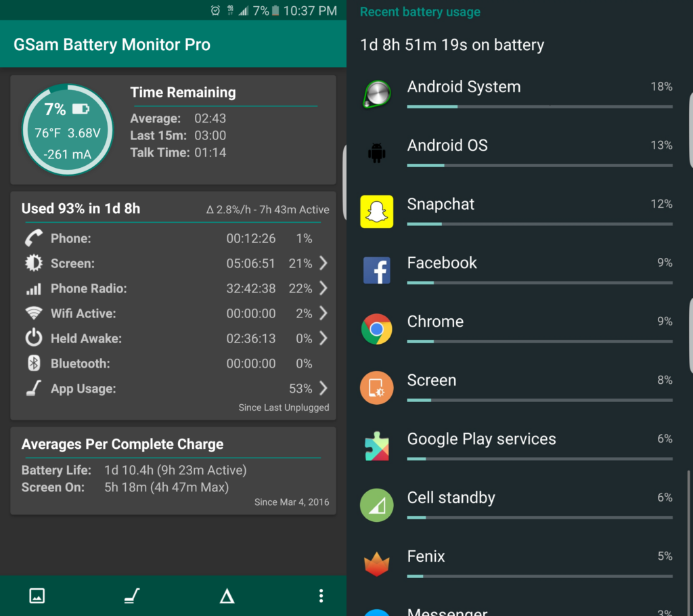
Task: Tap 'Used 93% in 1d 8h' heading
Action: pos(81,208)
